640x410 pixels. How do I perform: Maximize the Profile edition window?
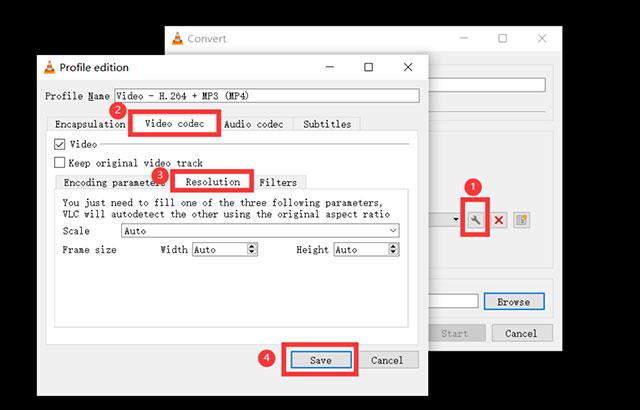click(368, 67)
